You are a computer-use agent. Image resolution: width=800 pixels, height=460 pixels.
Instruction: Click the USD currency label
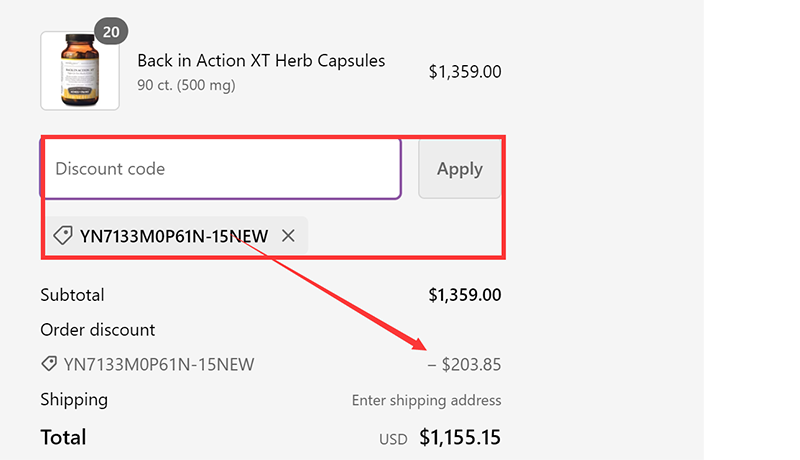pyautogui.click(x=393, y=439)
